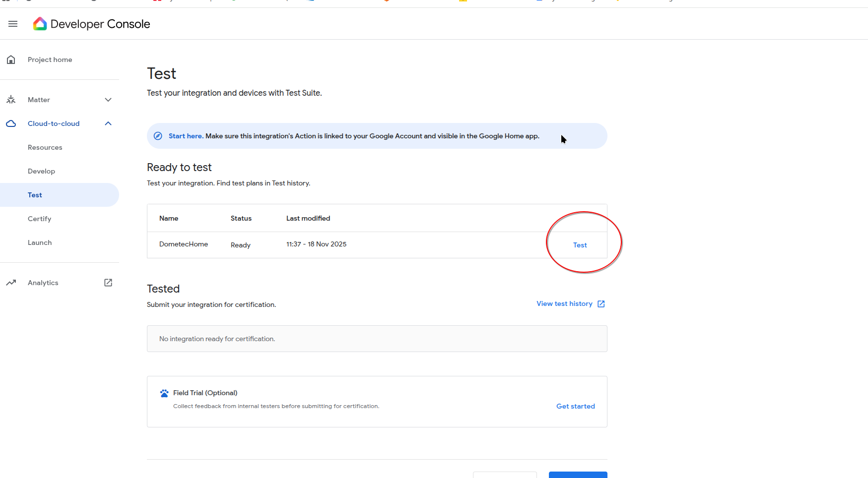Open the Resources sidebar item

tap(45, 147)
